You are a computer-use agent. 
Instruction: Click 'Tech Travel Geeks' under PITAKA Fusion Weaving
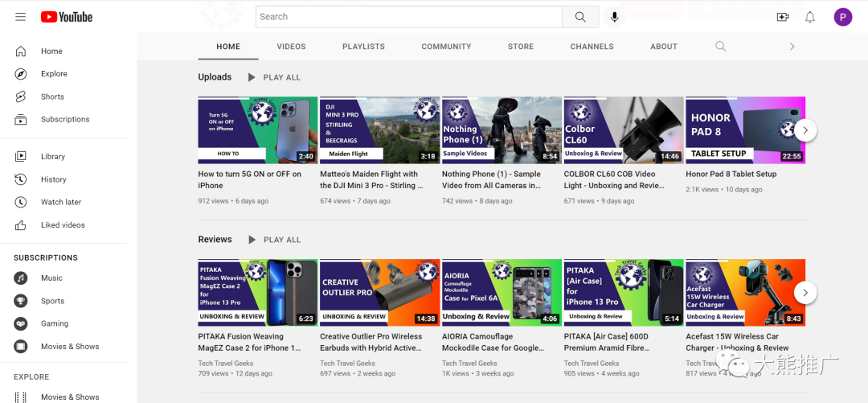point(226,364)
